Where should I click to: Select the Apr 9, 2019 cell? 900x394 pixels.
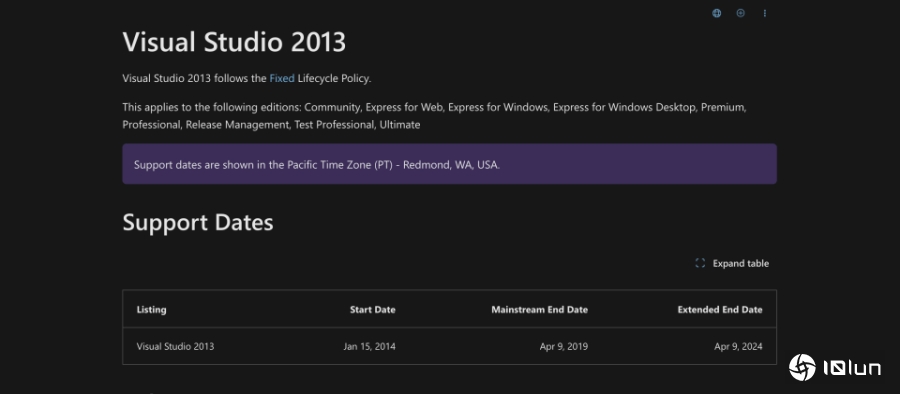click(564, 346)
